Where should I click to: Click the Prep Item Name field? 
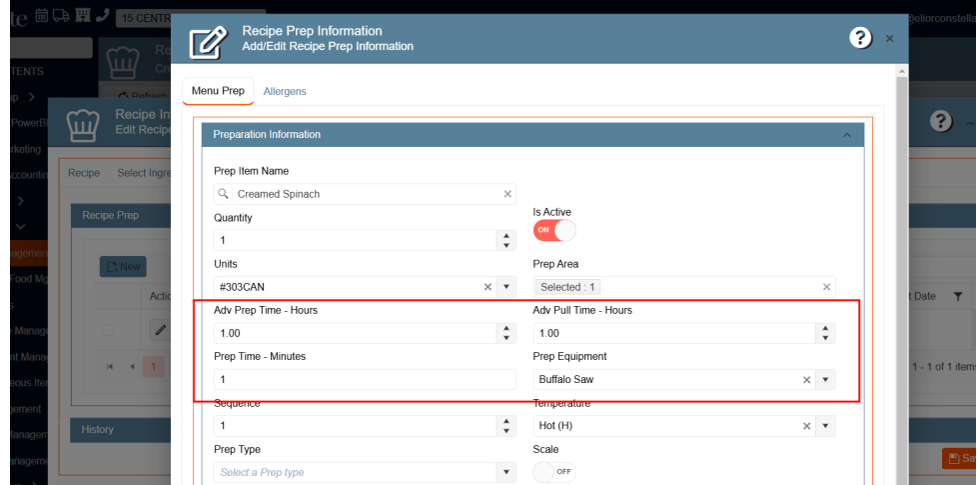(365, 194)
